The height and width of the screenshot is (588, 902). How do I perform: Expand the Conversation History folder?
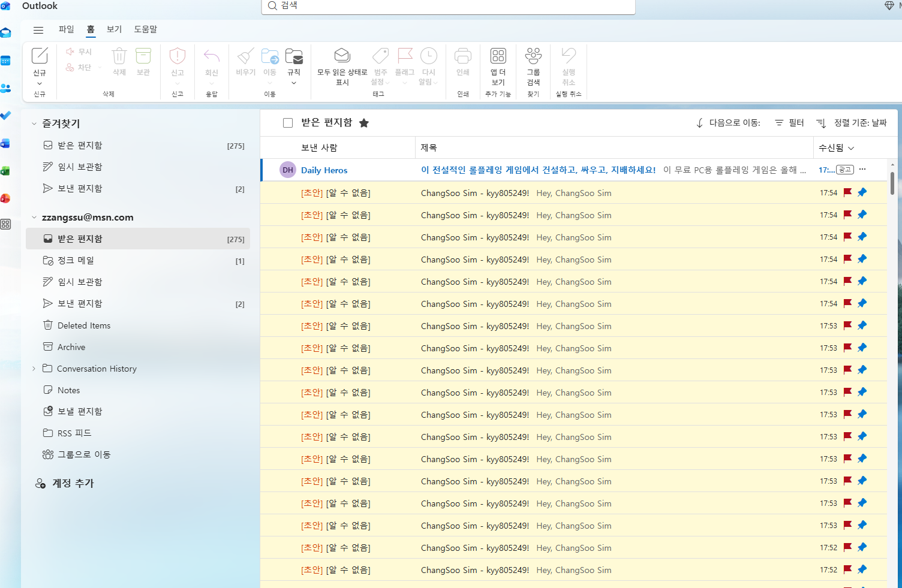coord(34,369)
